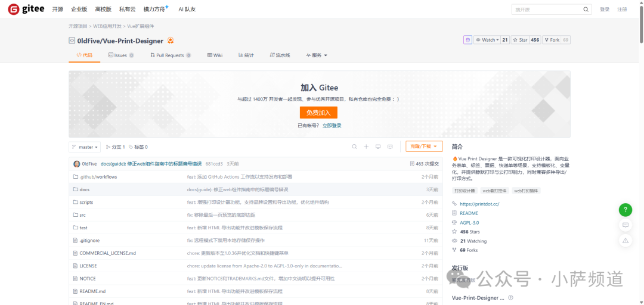This screenshot has width=644, height=305.
Task: Click the 打印设计器 tag
Action: pos(465,191)
